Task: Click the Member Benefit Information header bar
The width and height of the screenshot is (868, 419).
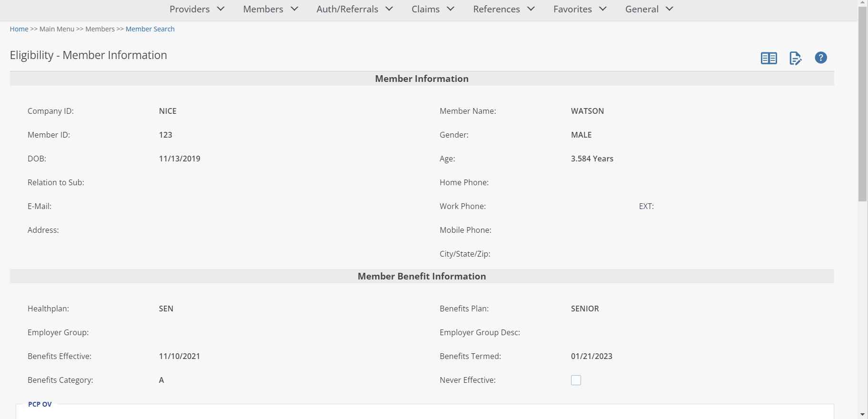Action: point(422,276)
